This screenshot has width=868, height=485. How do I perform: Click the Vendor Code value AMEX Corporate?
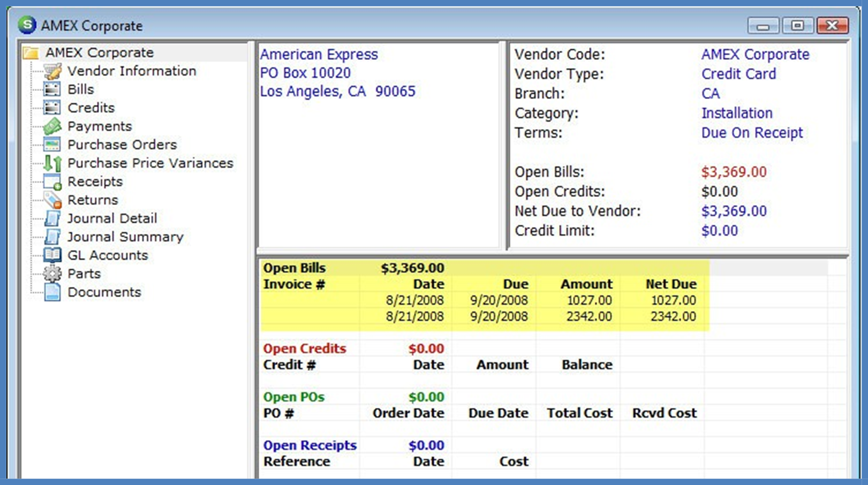tap(755, 54)
